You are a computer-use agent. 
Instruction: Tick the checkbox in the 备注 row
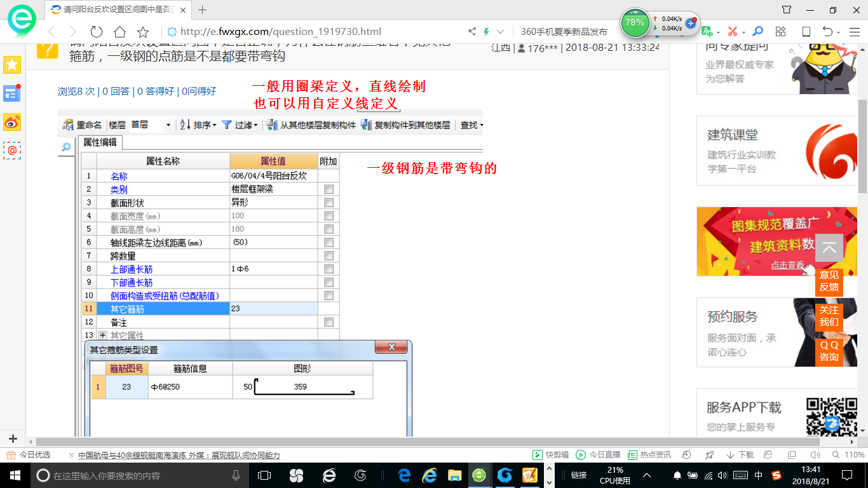[x=329, y=323]
